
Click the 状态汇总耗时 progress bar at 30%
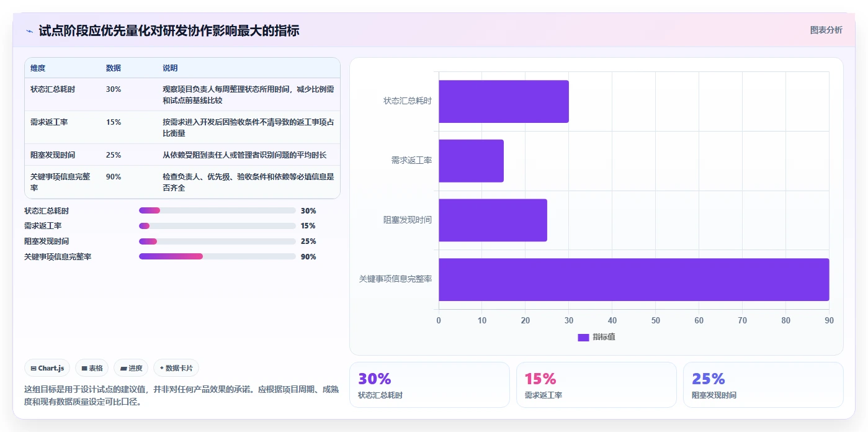coord(217,211)
